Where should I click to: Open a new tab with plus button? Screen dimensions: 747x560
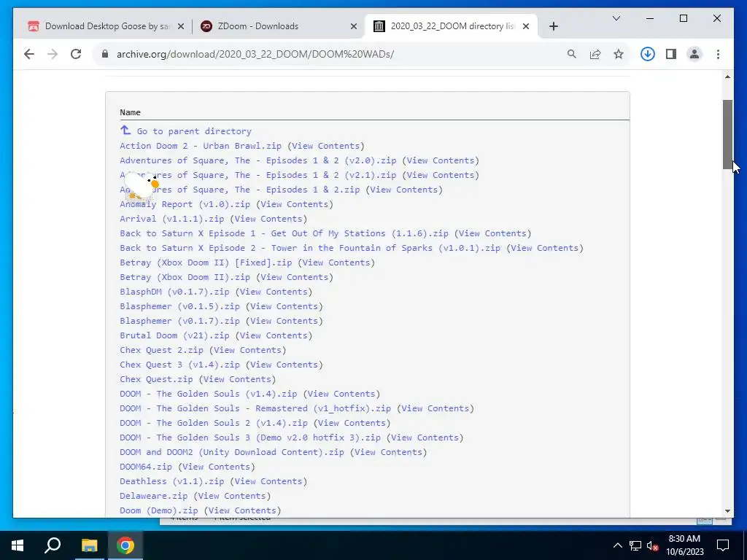[553, 26]
